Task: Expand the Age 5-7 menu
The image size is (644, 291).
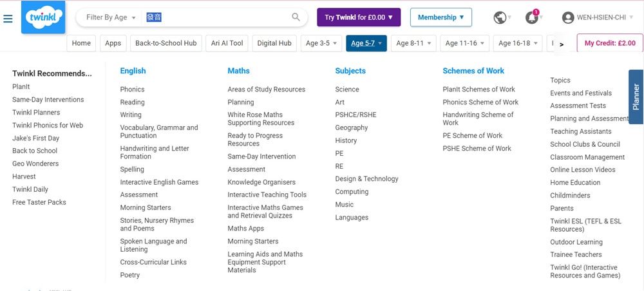Action: point(366,43)
